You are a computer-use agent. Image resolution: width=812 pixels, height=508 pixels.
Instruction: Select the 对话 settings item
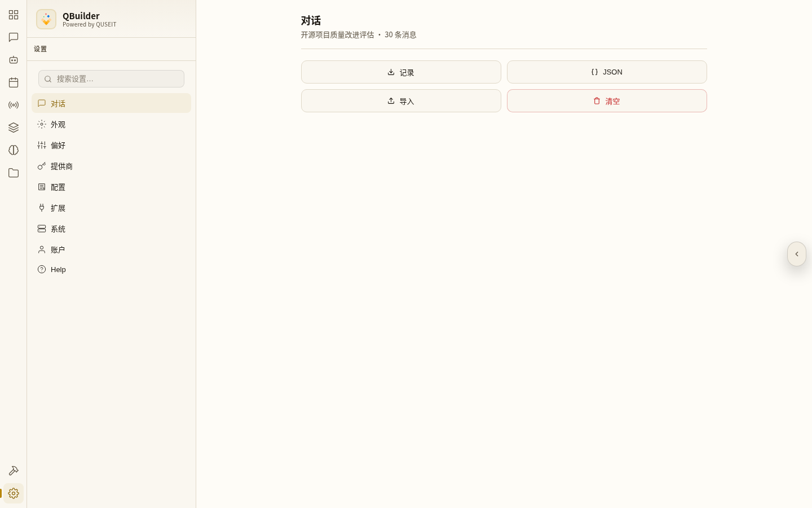[x=111, y=103]
